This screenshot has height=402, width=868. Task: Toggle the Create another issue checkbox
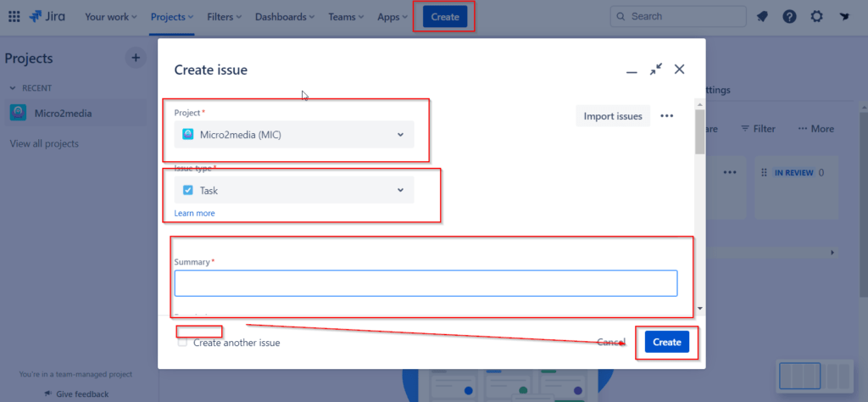click(x=182, y=342)
